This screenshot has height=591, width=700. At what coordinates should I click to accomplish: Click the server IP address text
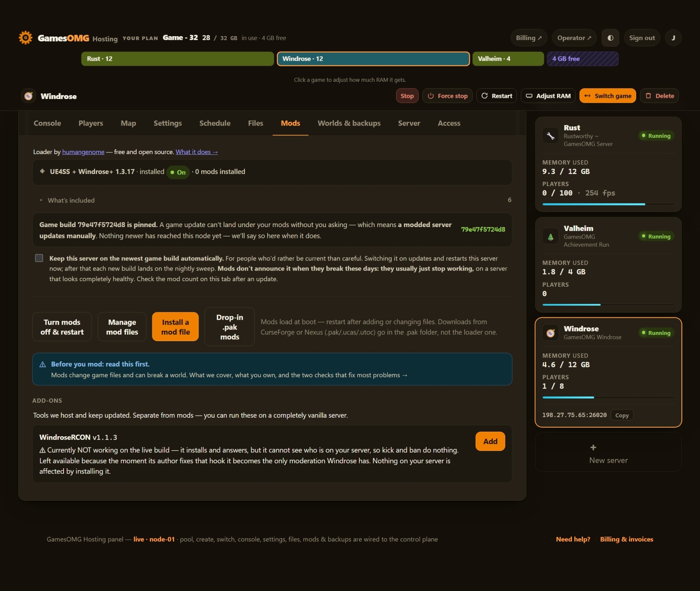click(574, 415)
